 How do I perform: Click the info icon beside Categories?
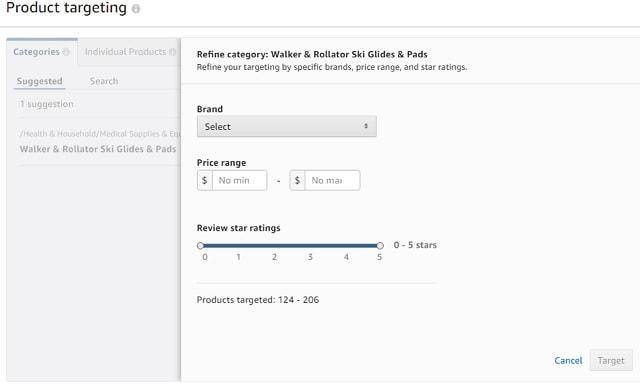pos(66,52)
